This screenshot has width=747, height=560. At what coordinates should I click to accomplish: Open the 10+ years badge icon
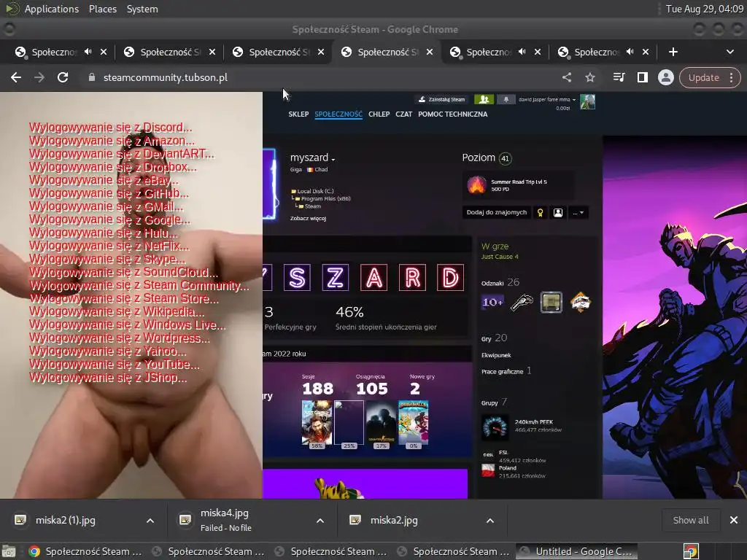(492, 302)
